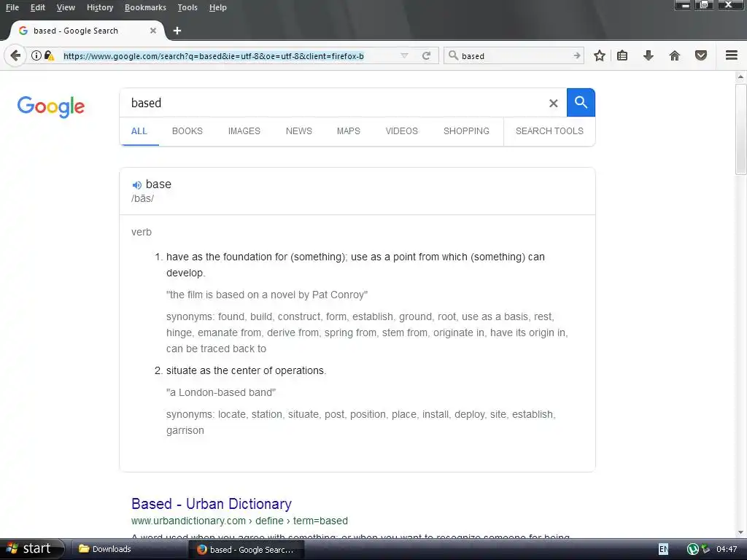
Task: Click the 'Based - Urban Dictionary' result link
Action: (211, 504)
